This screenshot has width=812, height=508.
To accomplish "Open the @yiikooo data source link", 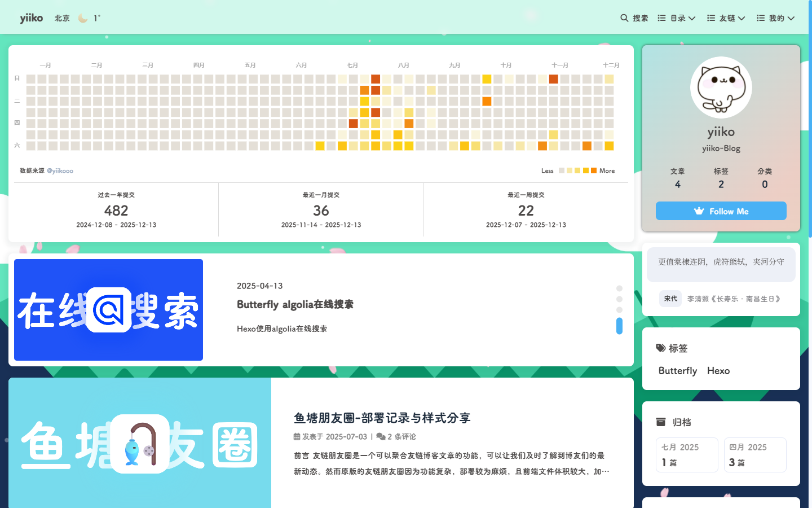I will pyautogui.click(x=60, y=171).
